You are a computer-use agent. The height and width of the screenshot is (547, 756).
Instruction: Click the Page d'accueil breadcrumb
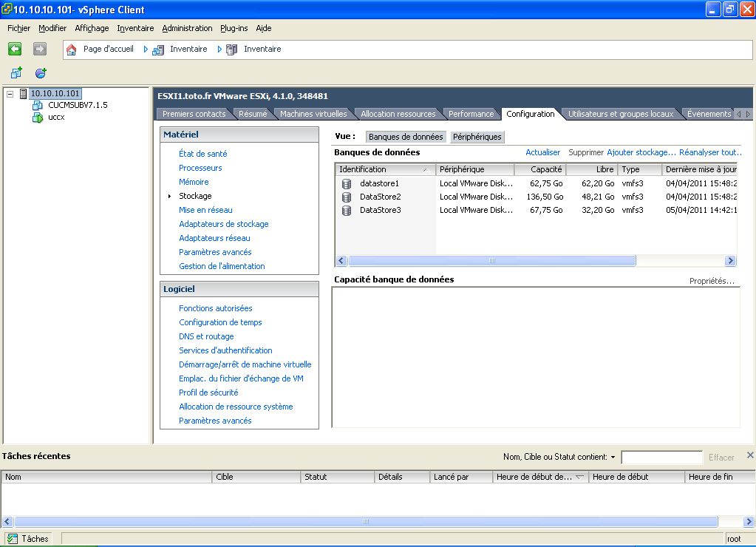[108, 50]
